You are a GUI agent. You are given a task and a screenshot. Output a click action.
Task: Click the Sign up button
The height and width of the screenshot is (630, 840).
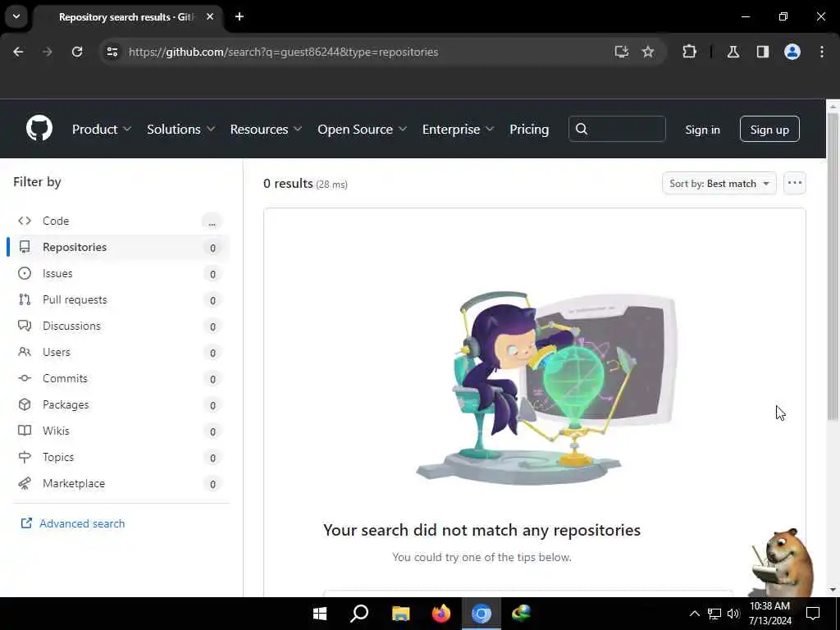(769, 129)
